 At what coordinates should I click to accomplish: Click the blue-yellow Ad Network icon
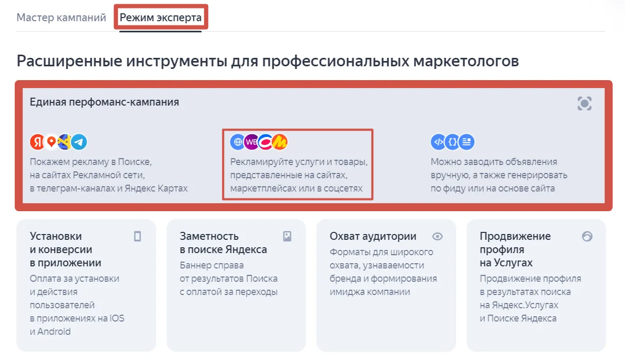pyautogui.click(x=65, y=142)
